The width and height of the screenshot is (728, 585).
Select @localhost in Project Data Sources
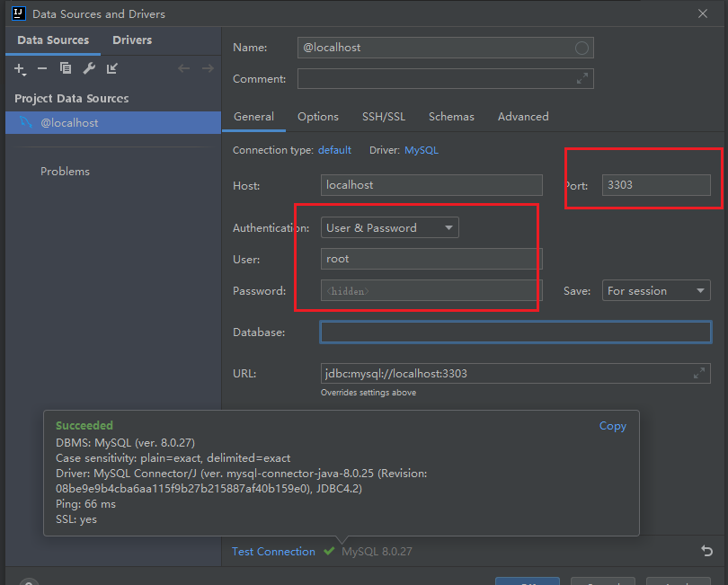(x=113, y=122)
